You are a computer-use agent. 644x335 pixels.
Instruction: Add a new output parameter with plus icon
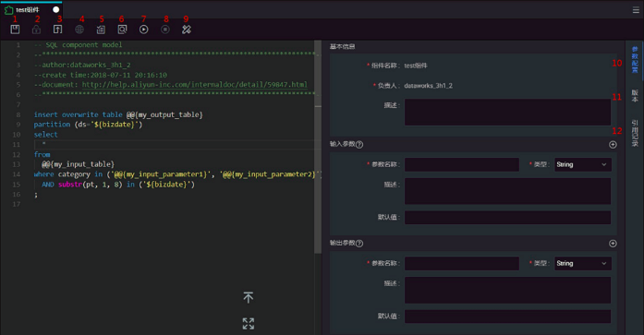click(x=613, y=244)
